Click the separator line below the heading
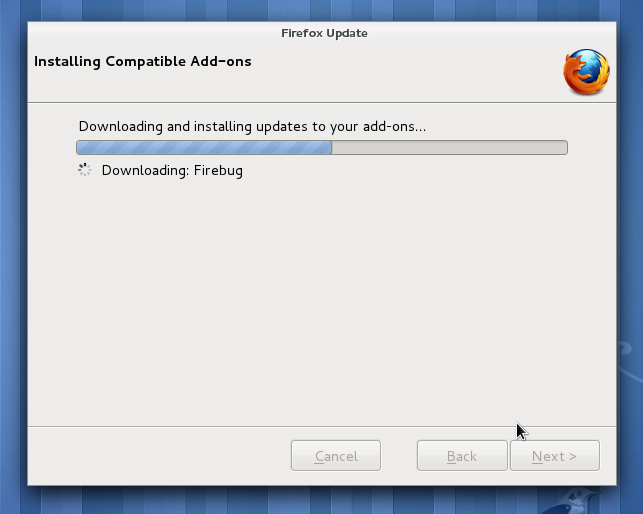This screenshot has width=643, height=514. tap(322, 103)
